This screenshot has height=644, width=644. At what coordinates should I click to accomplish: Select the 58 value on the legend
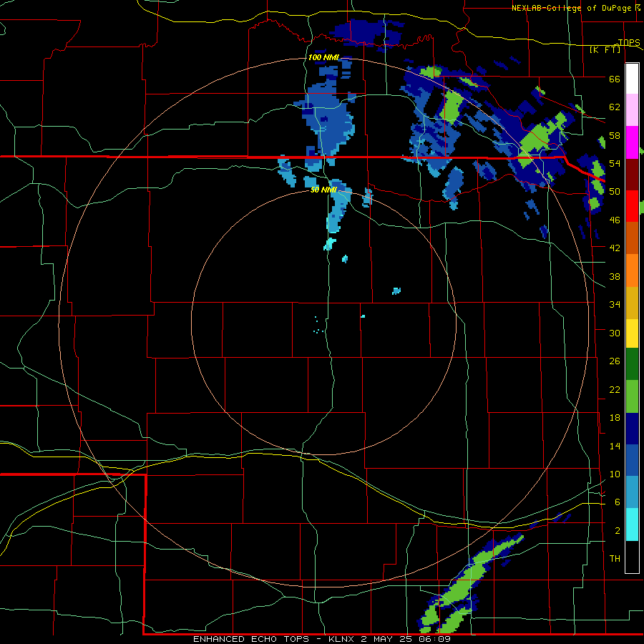(x=615, y=135)
